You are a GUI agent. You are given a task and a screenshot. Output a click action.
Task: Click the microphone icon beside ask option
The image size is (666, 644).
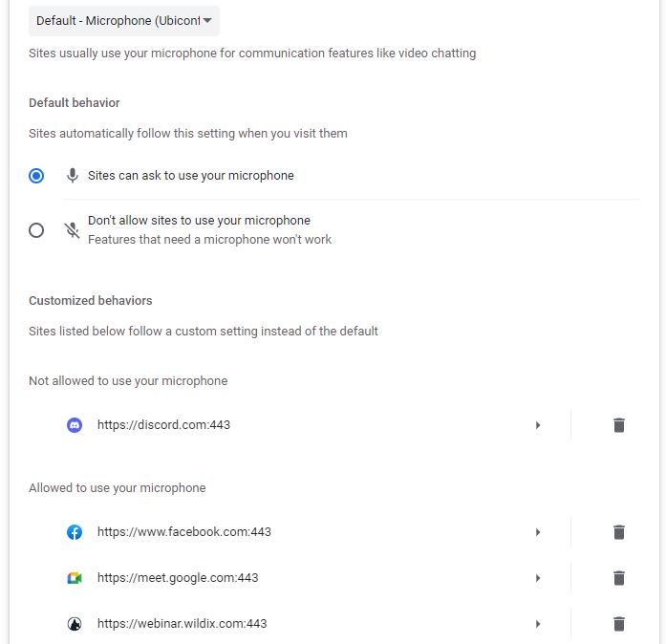(x=73, y=176)
